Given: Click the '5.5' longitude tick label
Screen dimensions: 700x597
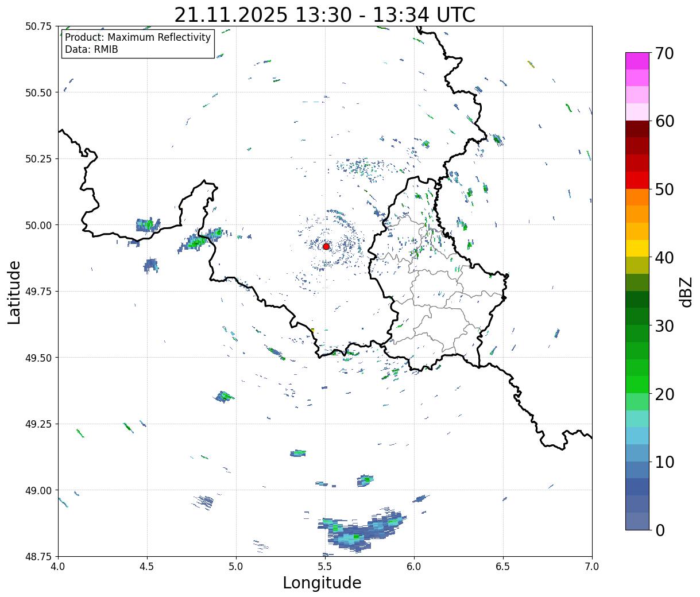Looking at the screenshot, I should click(x=325, y=567).
